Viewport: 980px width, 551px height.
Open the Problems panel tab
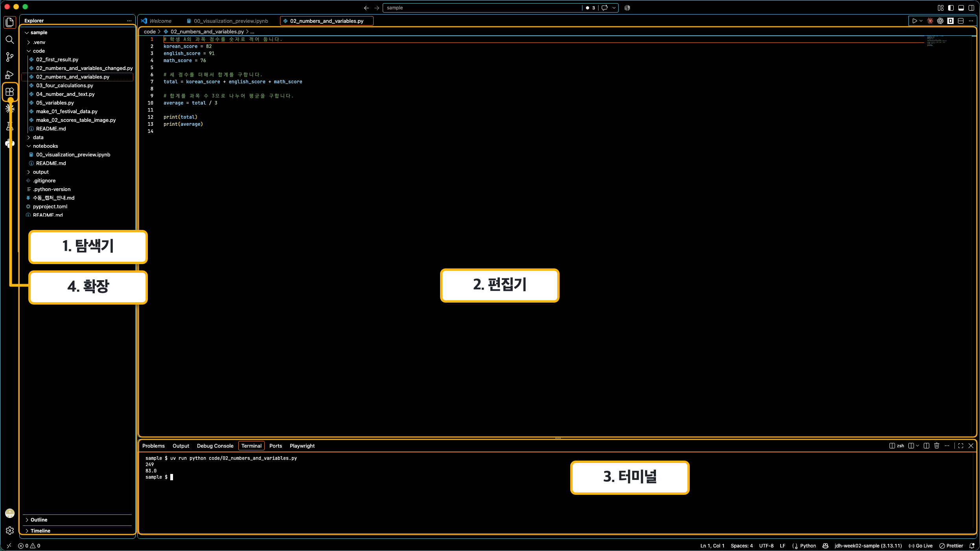pyautogui.click(x=153, y=446)
